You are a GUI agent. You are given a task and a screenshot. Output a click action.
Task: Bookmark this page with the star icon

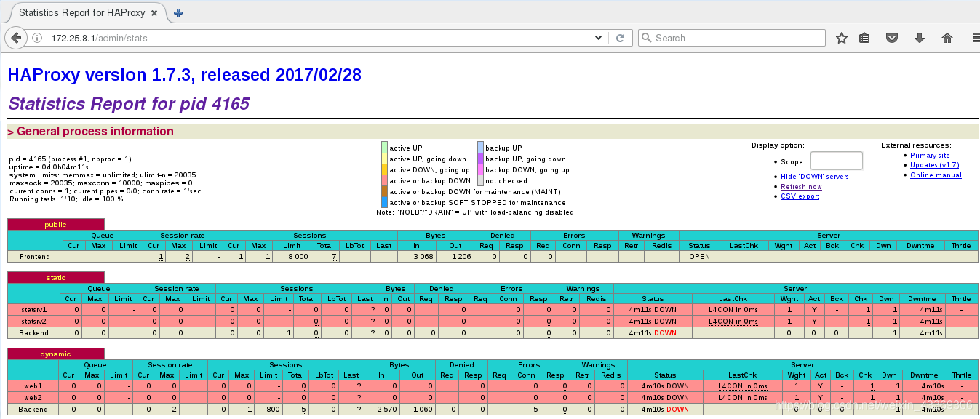click(842, 38)
